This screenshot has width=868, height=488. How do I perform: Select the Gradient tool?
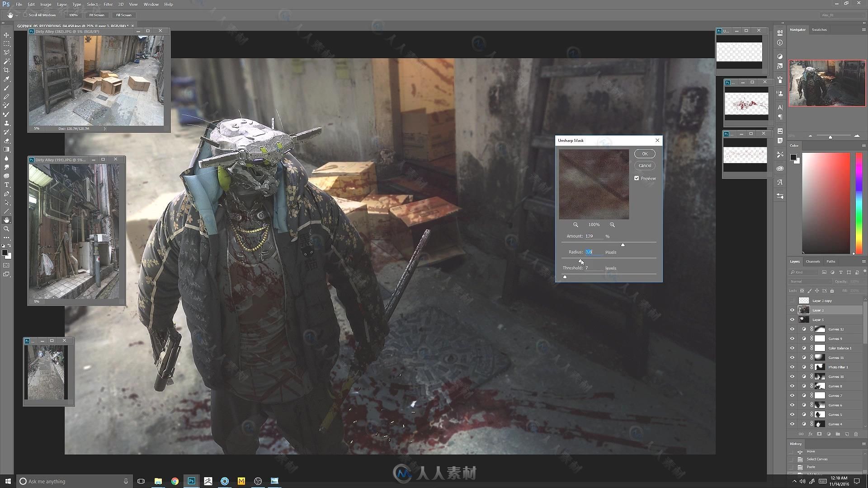click(6, 150)
